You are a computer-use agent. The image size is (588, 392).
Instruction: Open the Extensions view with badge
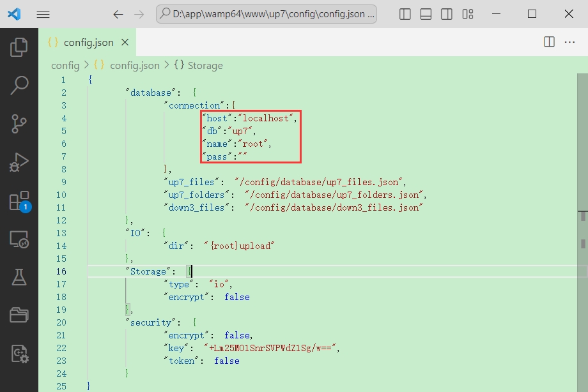click(x=20, y=202)
